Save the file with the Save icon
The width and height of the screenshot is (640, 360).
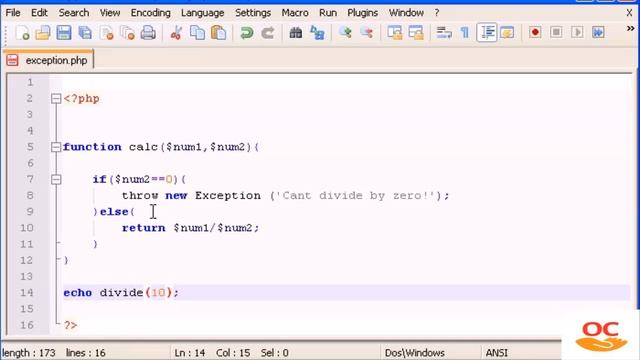(x=64, y=33)
